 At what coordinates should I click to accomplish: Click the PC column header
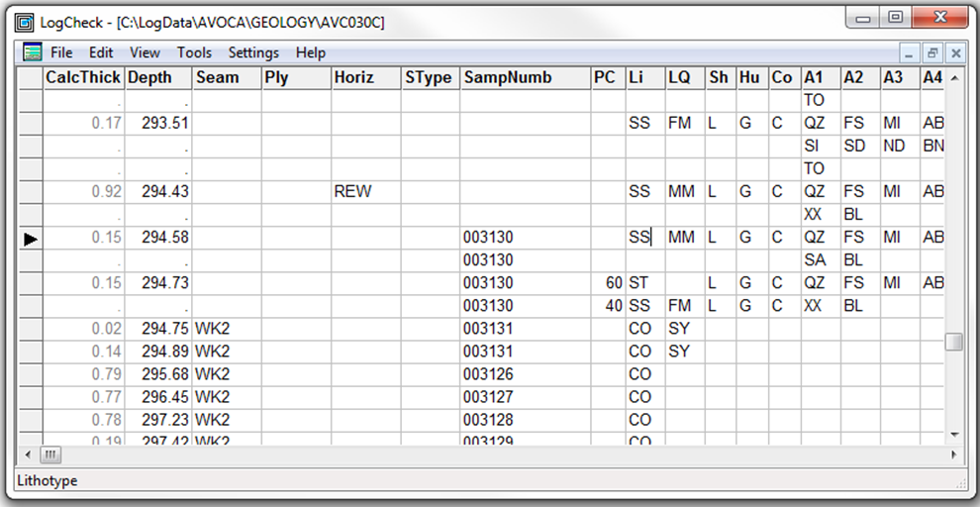610,77
